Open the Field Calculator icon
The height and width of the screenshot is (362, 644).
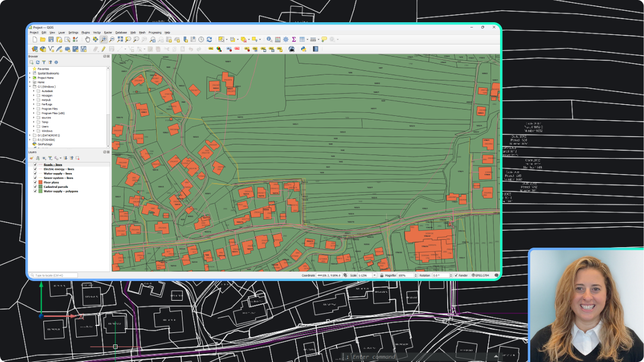[x=278, y=40]
